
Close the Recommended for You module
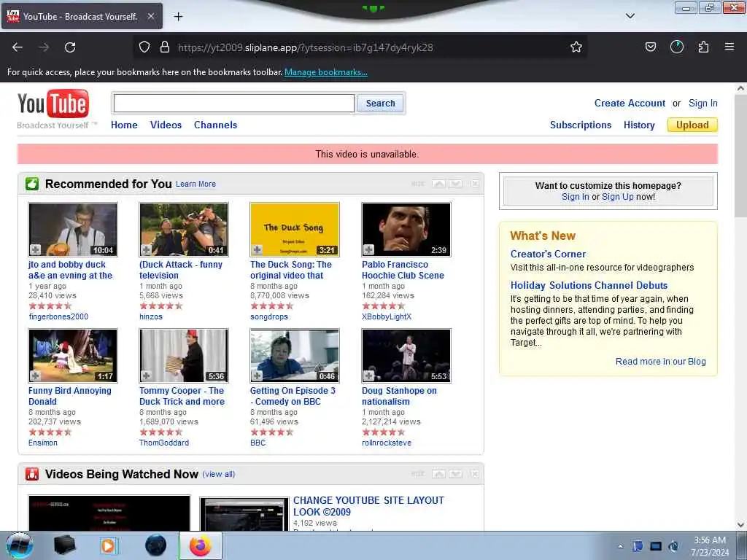[x=474, y=184]
